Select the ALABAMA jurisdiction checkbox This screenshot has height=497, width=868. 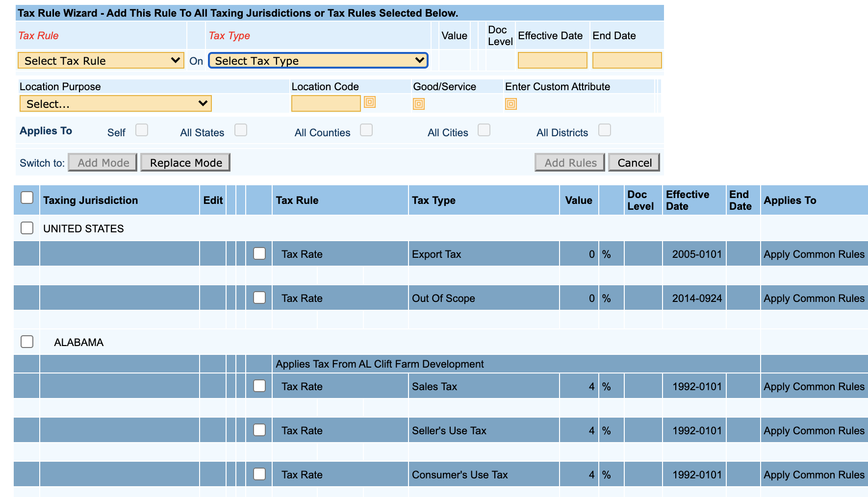27,342
